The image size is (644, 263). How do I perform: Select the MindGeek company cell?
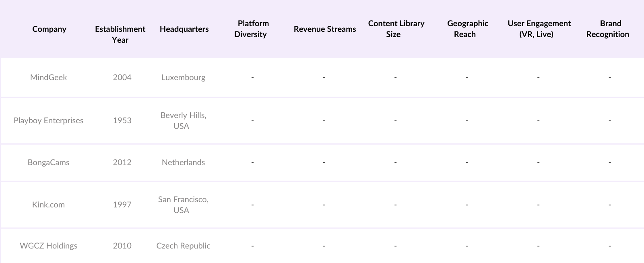49,77
